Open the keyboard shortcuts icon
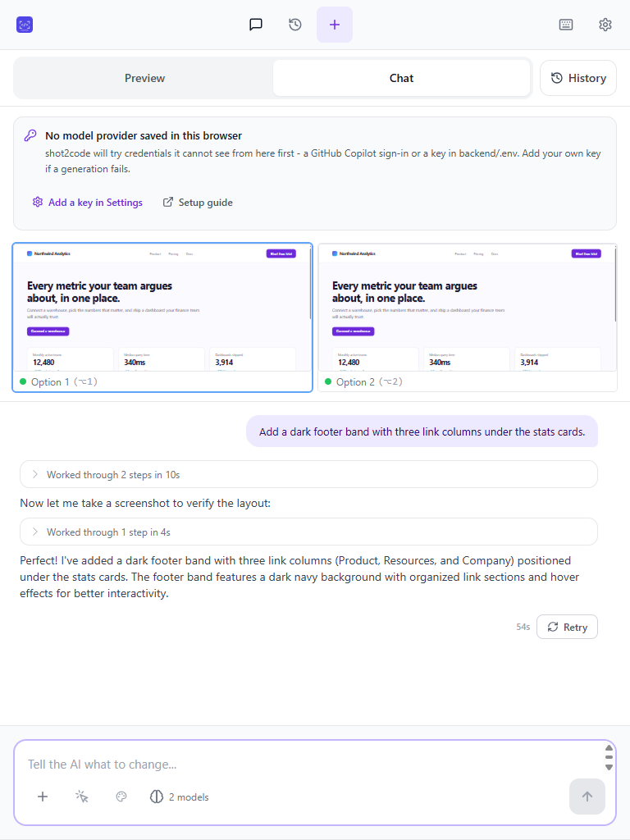The image size is (630, 840). click(x=566, y=25)
